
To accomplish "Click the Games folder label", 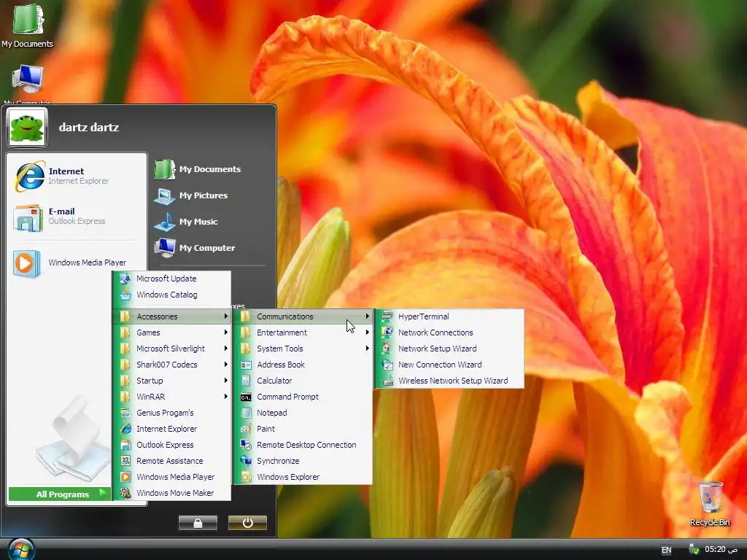I will [x=148, y=332].
